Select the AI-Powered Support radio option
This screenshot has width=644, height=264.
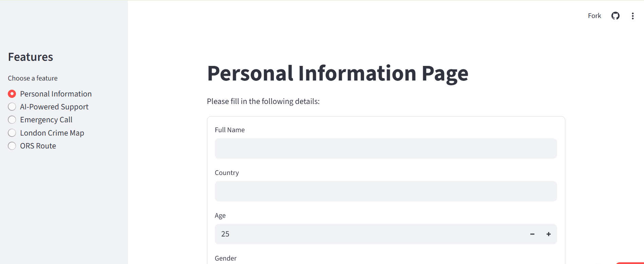pos(12,107)
